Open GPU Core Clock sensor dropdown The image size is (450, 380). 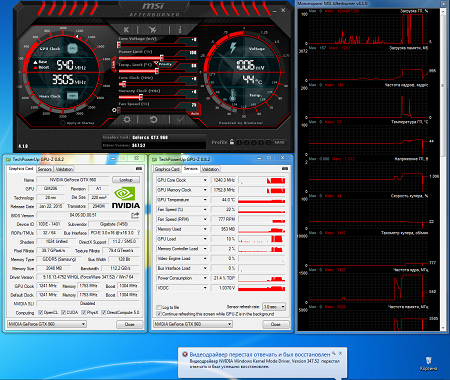(205, 180)
